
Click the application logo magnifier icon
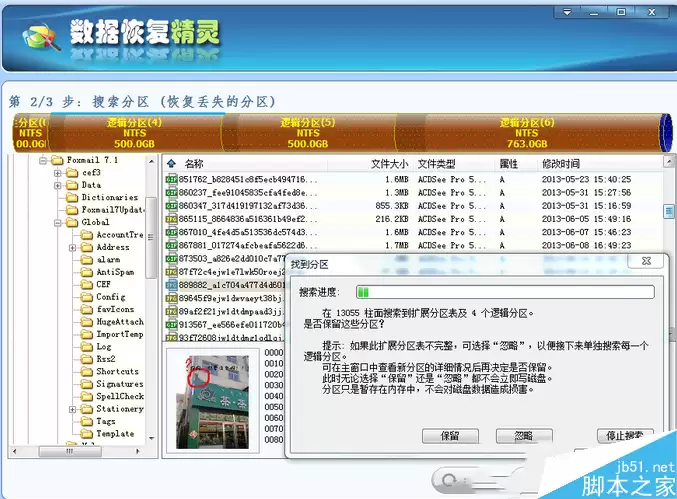(x=41, y=37)
